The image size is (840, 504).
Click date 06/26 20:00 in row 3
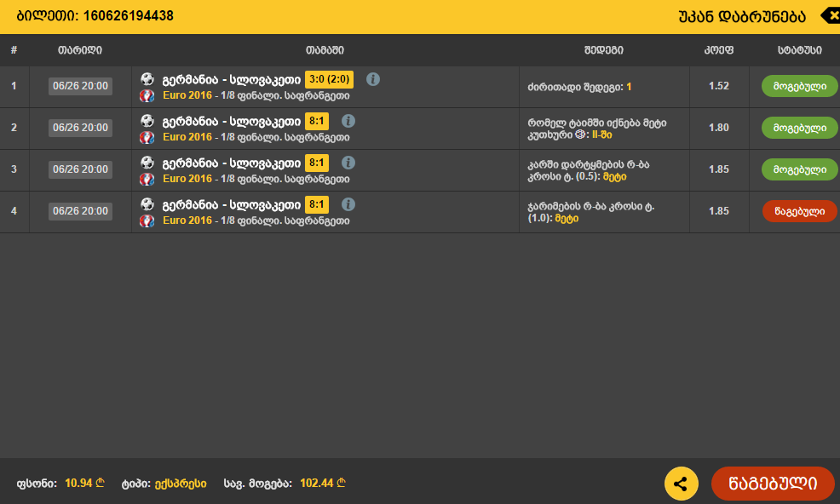(x=80, y=169)
